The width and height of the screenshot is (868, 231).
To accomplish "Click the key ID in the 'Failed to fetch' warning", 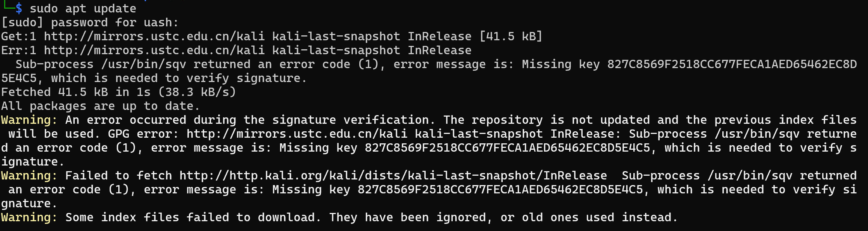I will 500,190.
